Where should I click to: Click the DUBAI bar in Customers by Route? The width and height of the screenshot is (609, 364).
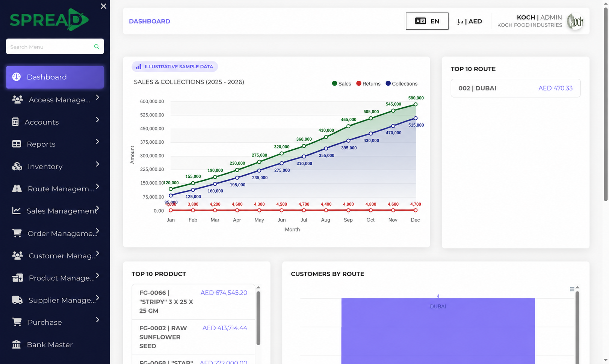click(438, 331)
